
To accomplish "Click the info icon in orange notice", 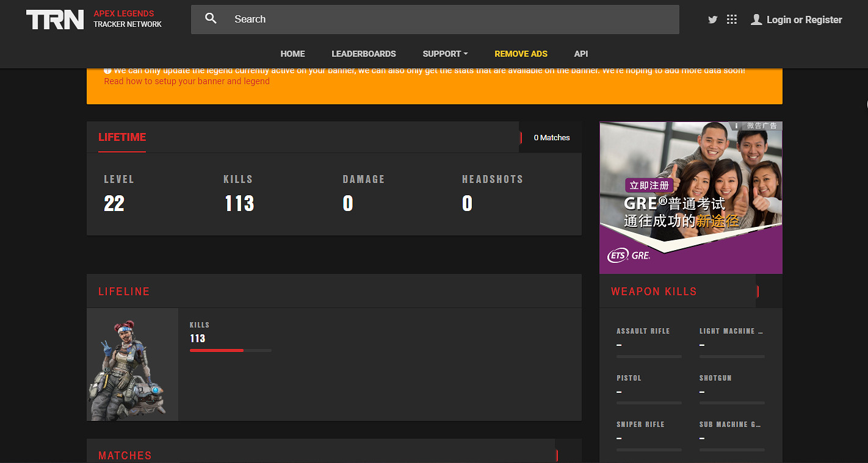I will point(107,71).
